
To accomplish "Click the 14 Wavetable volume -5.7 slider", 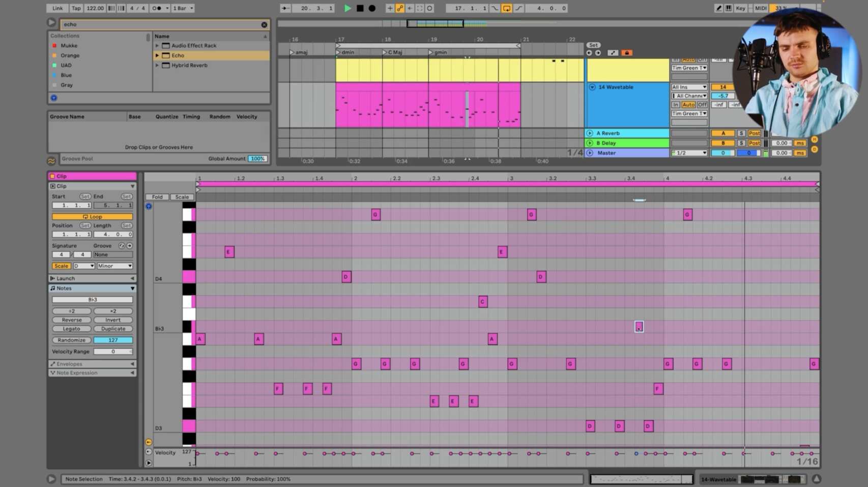I will [x=723, y=96].
